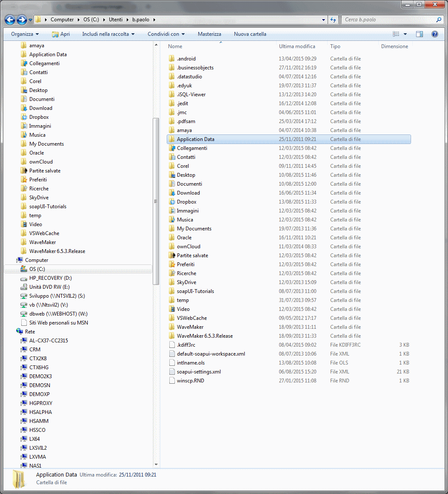Screen dimensions: 448x494
Task: Select the Dropbox folder icon in file list
Action: coord(172,201)
